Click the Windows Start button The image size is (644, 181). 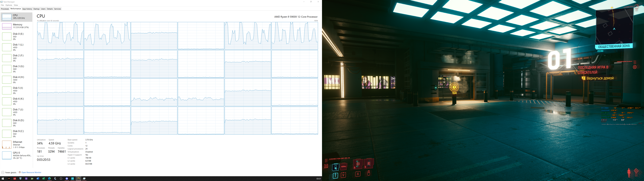point(3,178)
